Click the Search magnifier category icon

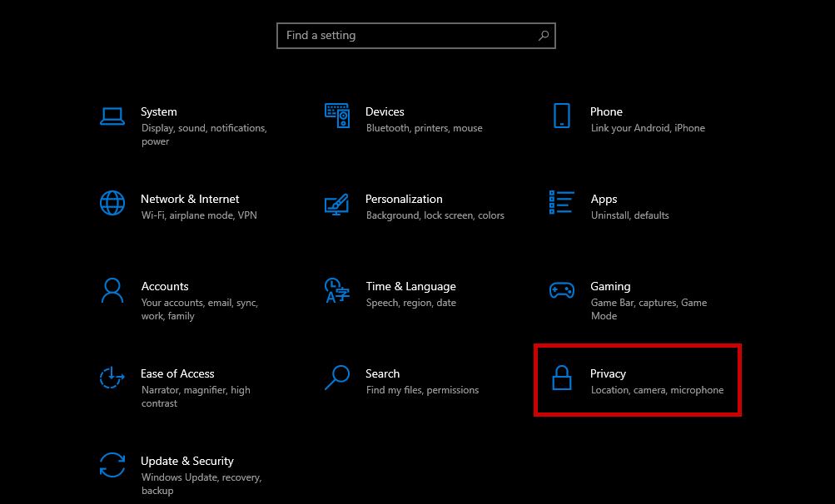click(336, 378)
